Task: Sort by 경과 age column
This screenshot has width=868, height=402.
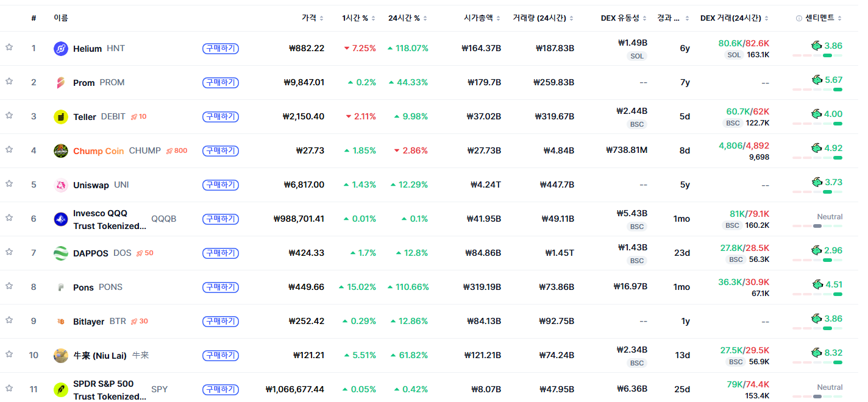Action: pyautogui.click(x=674, y=18)
